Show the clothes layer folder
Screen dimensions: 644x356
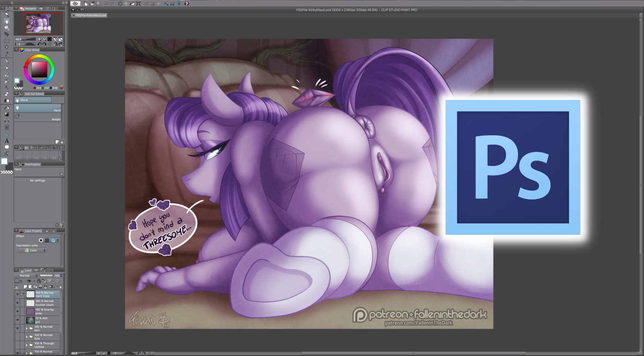click(17, 345)
